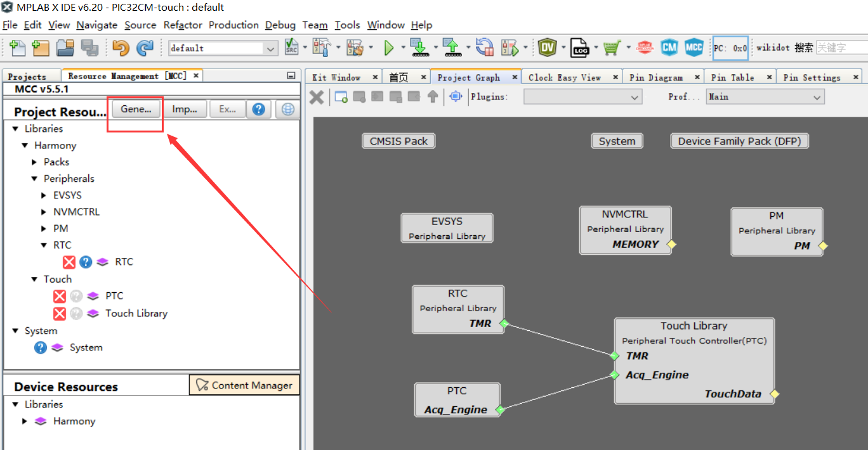Click the blue help icon beside Ex...
The image size is (868, 450).
[x=258, y=109]
